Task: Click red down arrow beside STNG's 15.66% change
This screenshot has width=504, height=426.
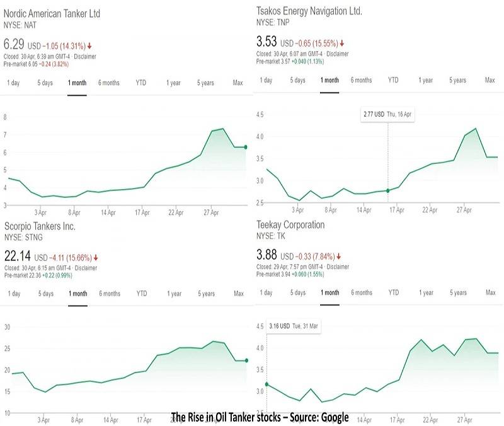Action: [95, 258]
